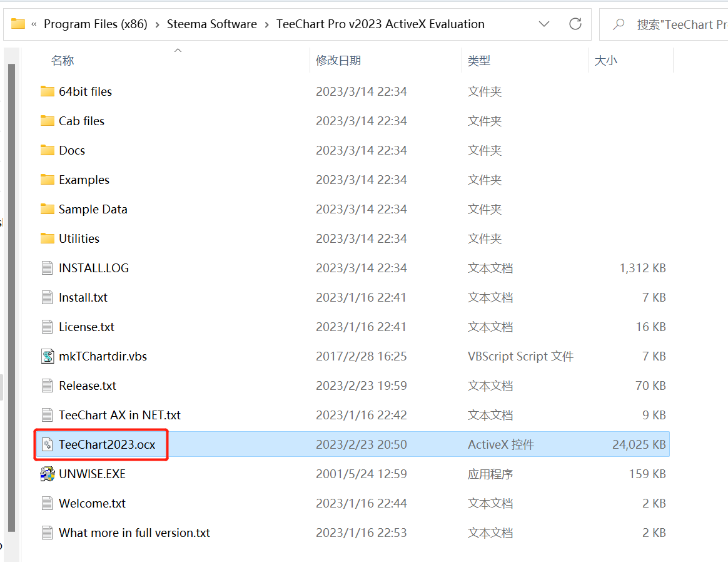Click the Sample Data folder icon

click(x=48, y=209)
